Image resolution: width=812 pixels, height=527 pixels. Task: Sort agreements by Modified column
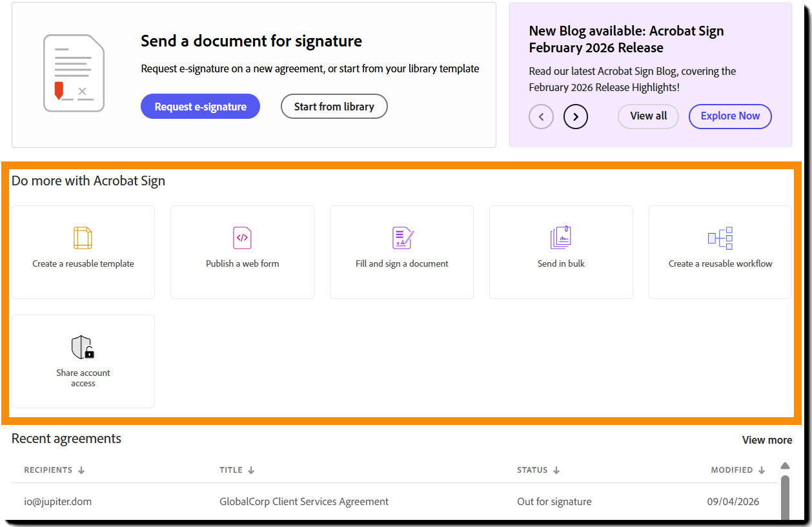click(738, 470)
